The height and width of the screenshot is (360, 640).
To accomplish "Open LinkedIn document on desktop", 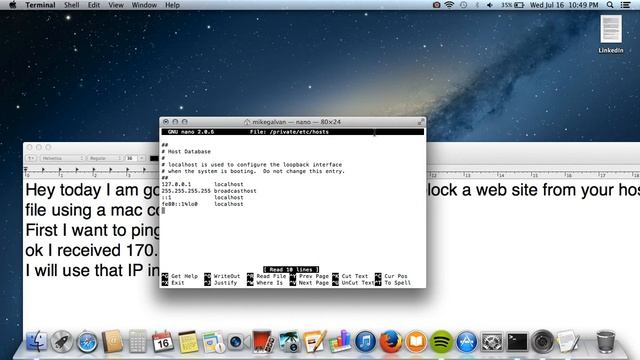I will [x=611, y=34].
